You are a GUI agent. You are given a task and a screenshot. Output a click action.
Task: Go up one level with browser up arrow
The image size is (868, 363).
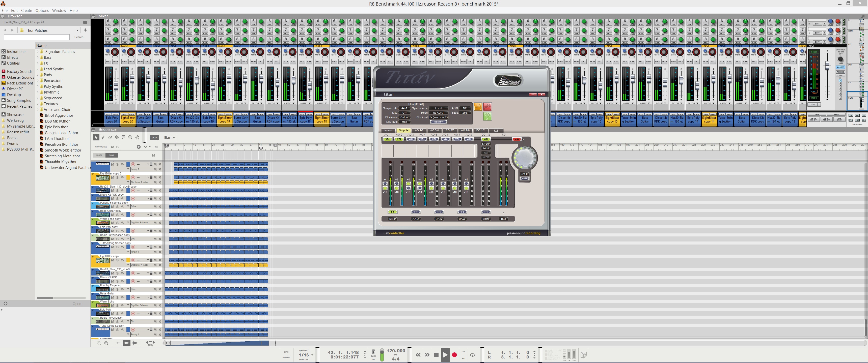point(85,30)
